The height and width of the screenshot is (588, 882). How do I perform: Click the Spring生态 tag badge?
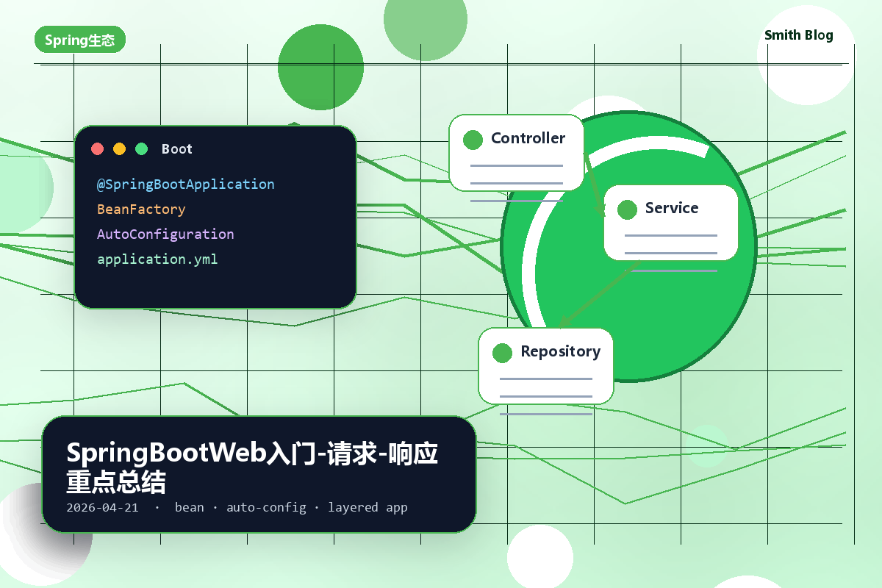click(x=80, y=40)
